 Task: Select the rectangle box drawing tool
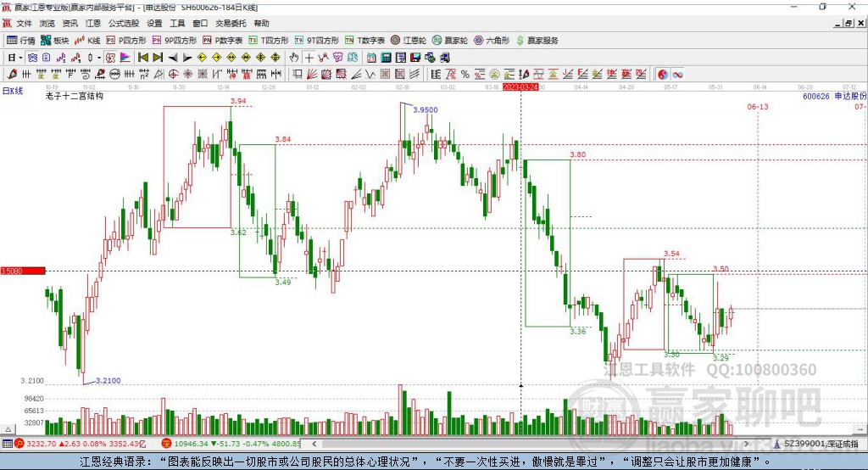pyautogui.click(x=298, y=75)
